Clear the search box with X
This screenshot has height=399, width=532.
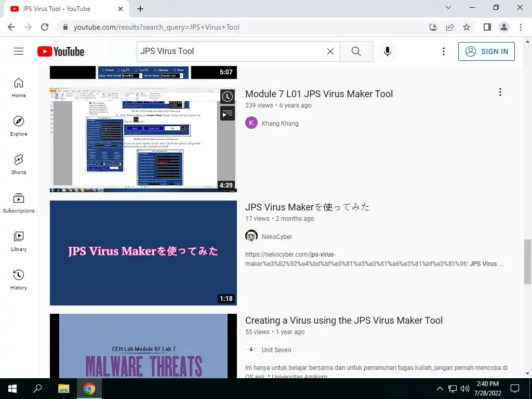coord(330,51)
